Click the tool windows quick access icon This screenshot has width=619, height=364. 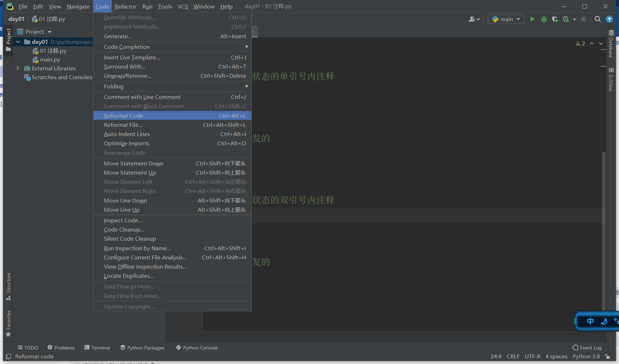pos(8,356)
